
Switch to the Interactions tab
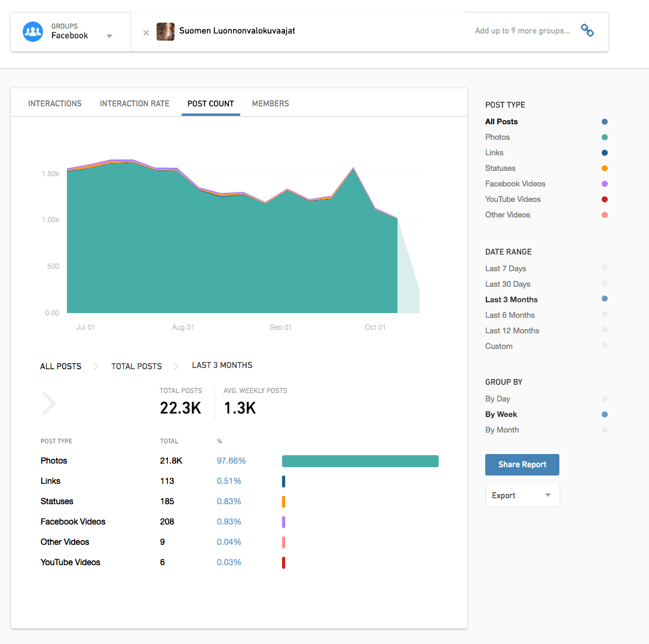[55, 103]
